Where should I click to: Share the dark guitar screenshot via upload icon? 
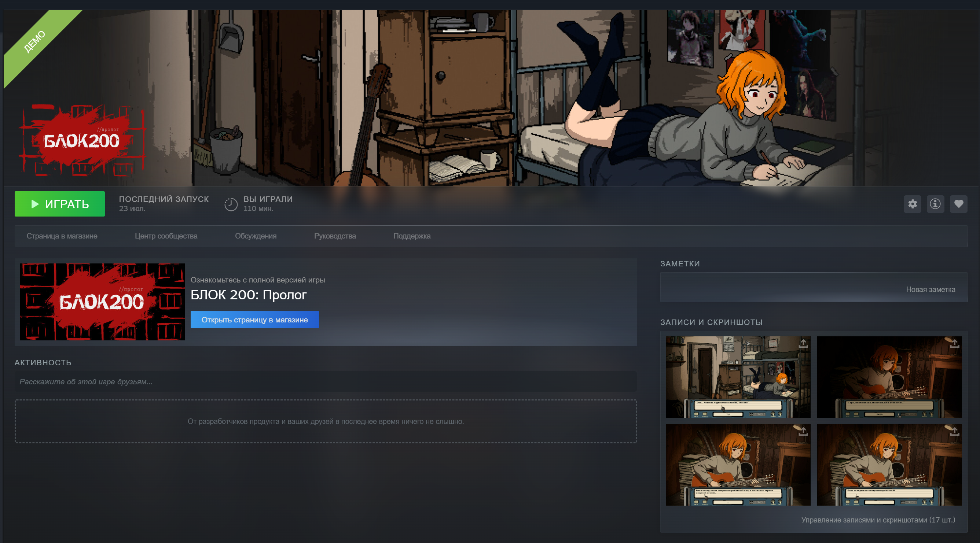coord(954,344)
